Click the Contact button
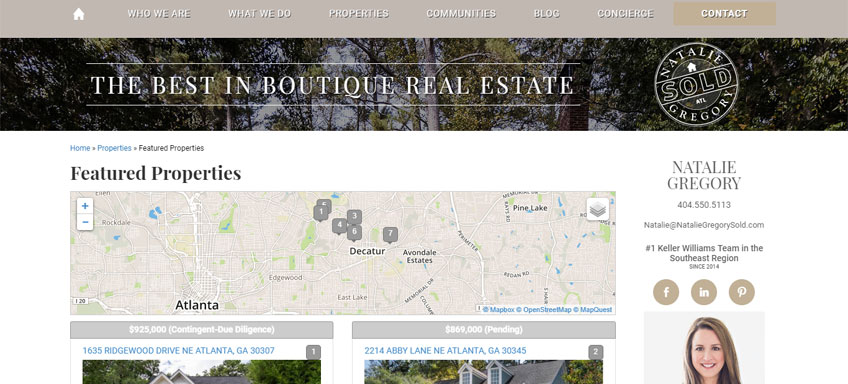This screenshot has height=384, width=848. [x=724, y=14]
